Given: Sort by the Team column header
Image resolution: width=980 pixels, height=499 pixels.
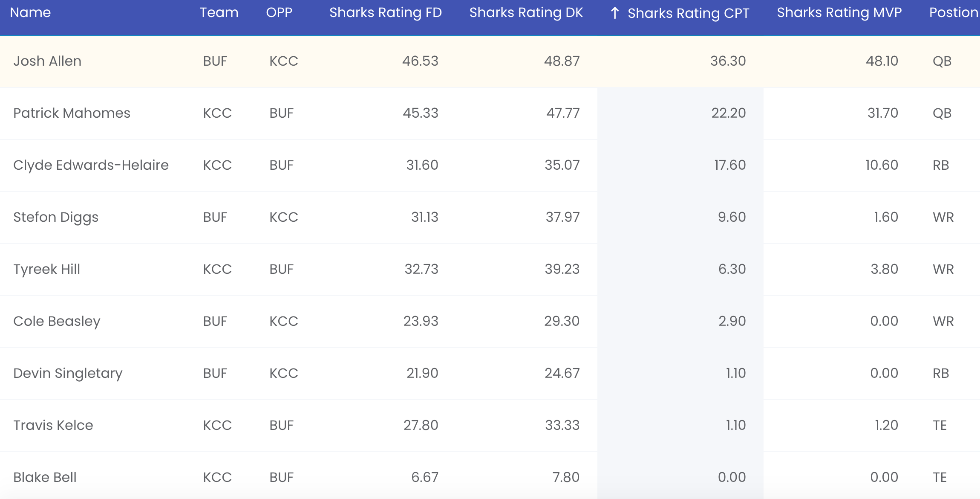Looking at the screenshot, I should click(219, 12).
